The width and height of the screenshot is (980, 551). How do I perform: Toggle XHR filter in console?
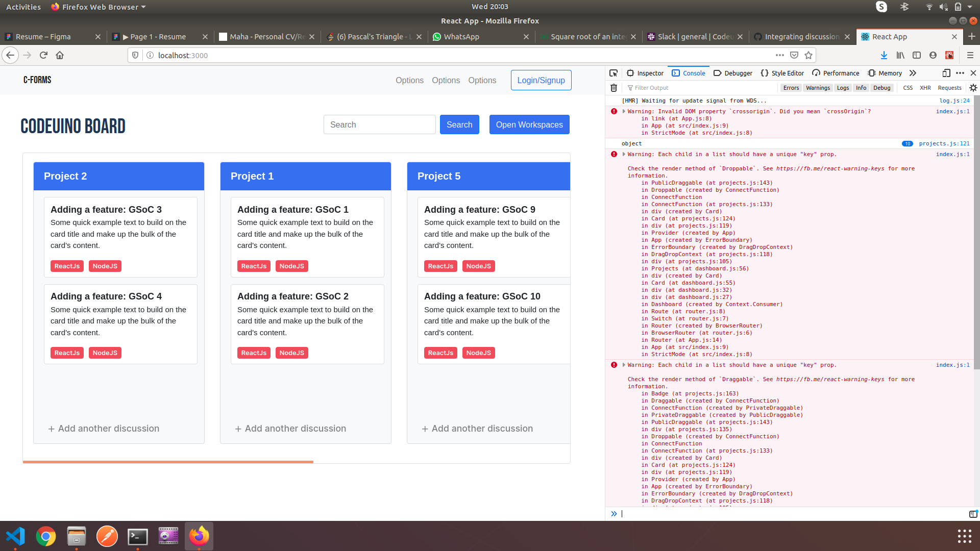[x=925, y=88]
